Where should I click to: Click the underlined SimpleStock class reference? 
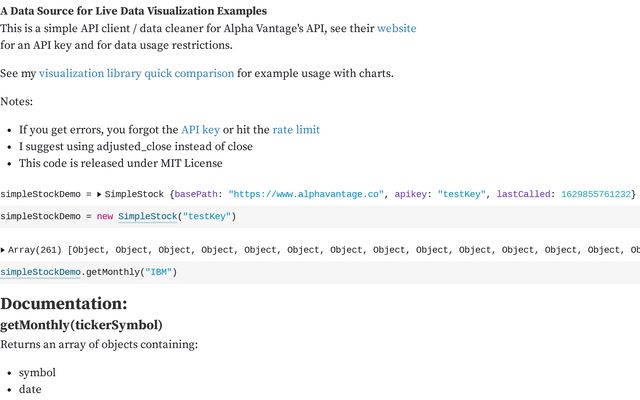(x=148, y=216)
